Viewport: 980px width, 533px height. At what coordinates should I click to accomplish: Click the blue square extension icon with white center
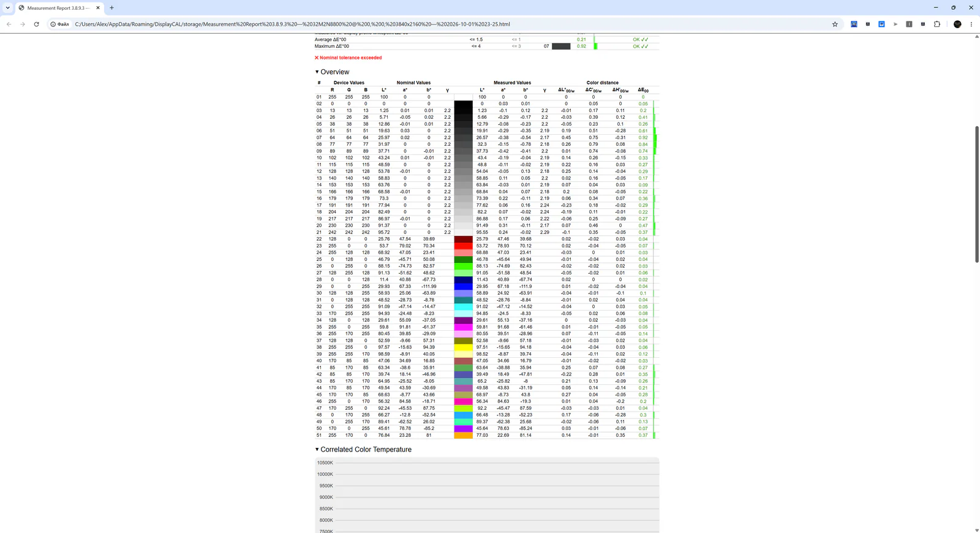[x=881, y=25]
